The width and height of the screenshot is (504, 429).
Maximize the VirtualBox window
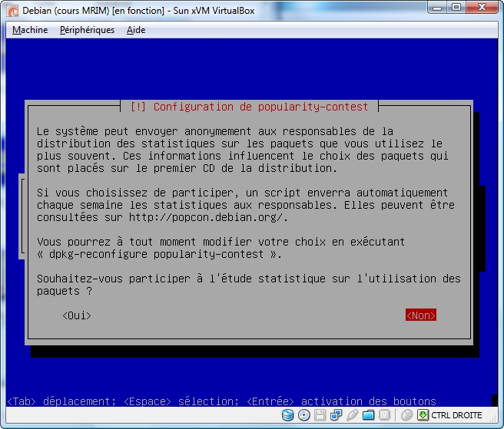tap(456, 8)
